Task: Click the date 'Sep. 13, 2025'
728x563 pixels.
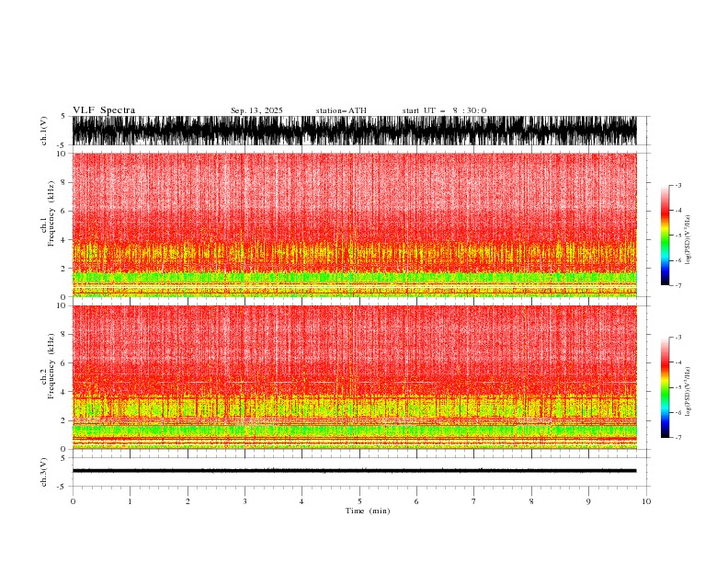Action: coord(256,110)
